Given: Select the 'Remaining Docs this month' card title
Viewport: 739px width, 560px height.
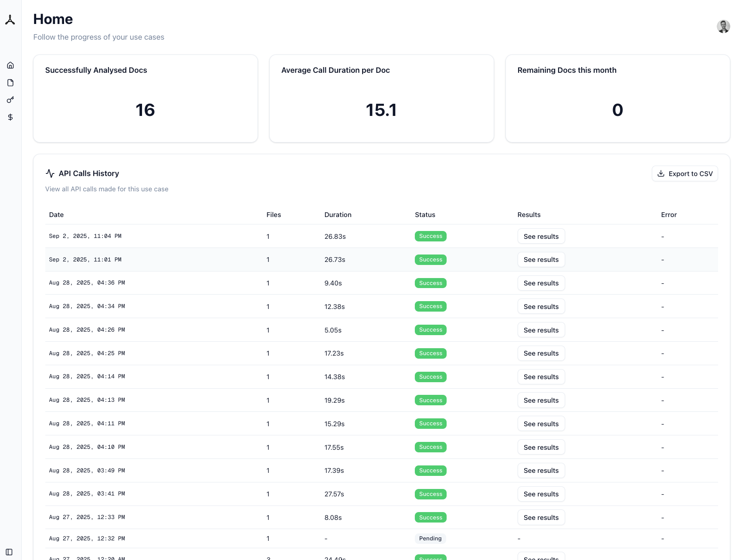Looking at the screenshot, I should pos(567,70).
